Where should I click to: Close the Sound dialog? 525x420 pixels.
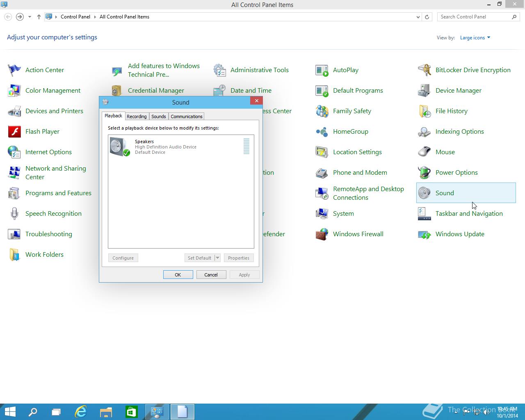click(x=256, y=101)
